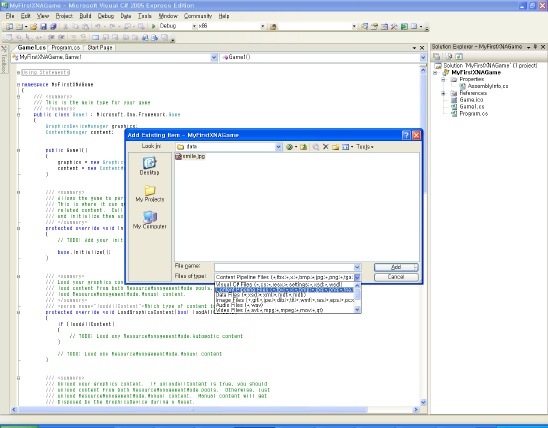Click the green Start Debugging arrow
Viewport: 548px width, 428px height.
(x=153, y=26)
